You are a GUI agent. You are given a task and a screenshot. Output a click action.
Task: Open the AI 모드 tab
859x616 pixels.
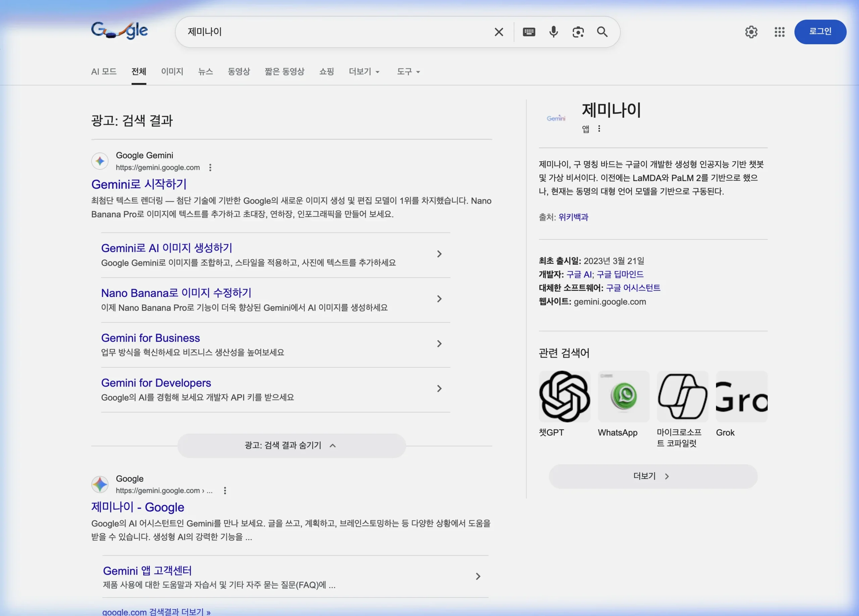point(103,71)
